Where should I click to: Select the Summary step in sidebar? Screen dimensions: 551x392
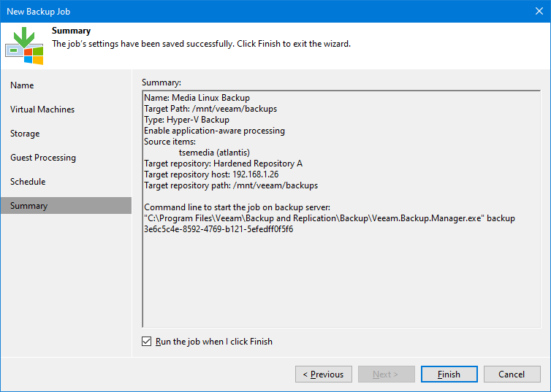pos(29,206)
